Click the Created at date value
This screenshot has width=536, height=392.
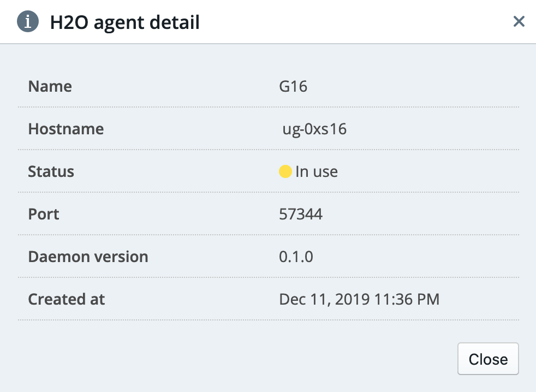tap(359, 299)
